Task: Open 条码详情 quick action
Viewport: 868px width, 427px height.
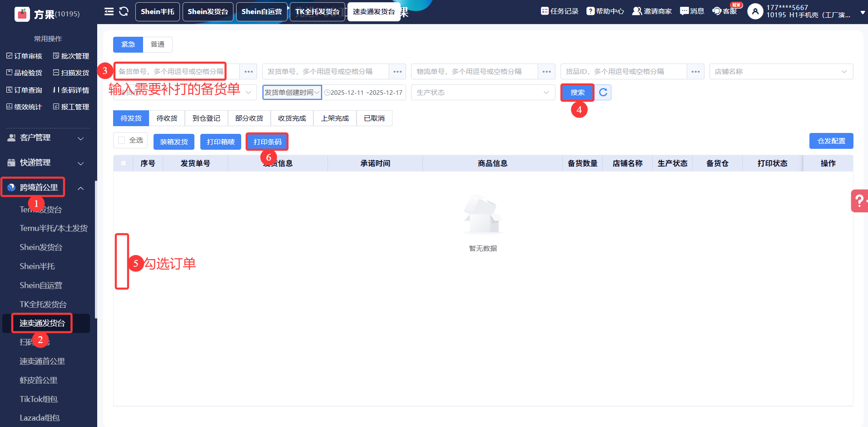Action: click(x=71, y=90)
